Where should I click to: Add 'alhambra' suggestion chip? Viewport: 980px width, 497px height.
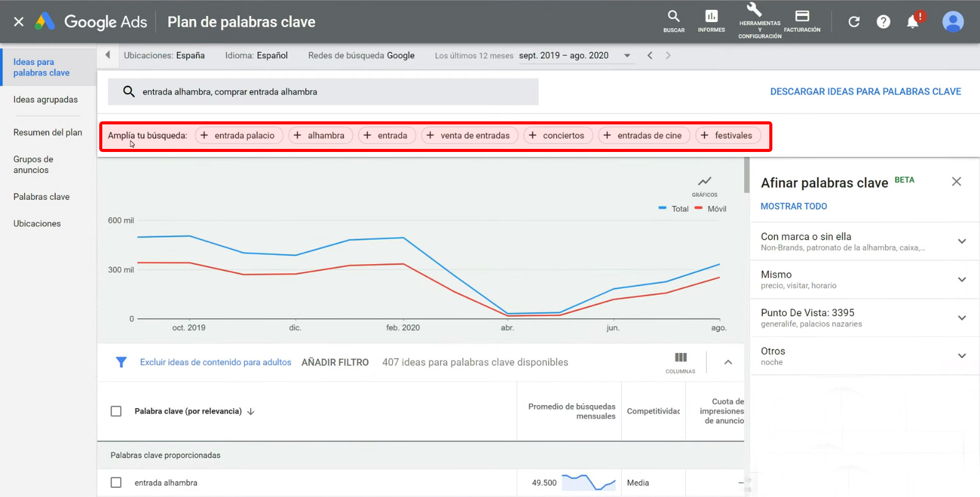[x=320, y=135]
